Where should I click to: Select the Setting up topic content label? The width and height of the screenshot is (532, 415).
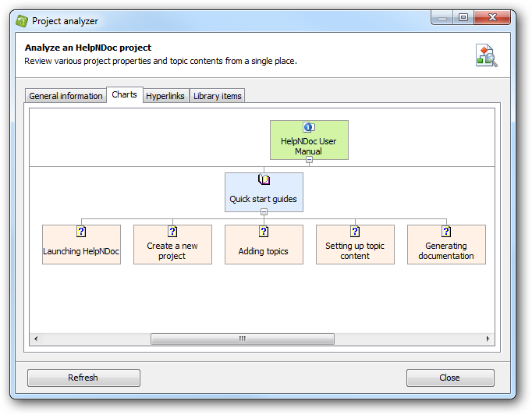click(x=355, y=250)
